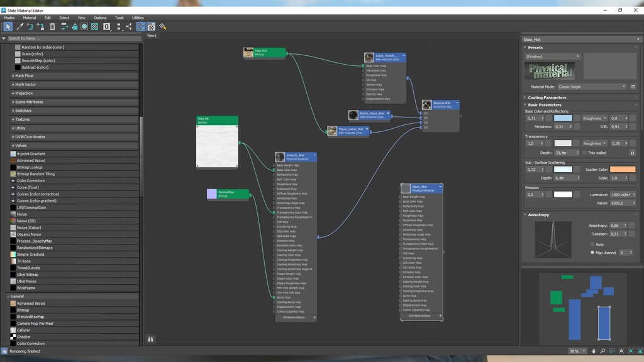Click the Delete Selected trash icon
Screen dimensions: 644x362
52,27
